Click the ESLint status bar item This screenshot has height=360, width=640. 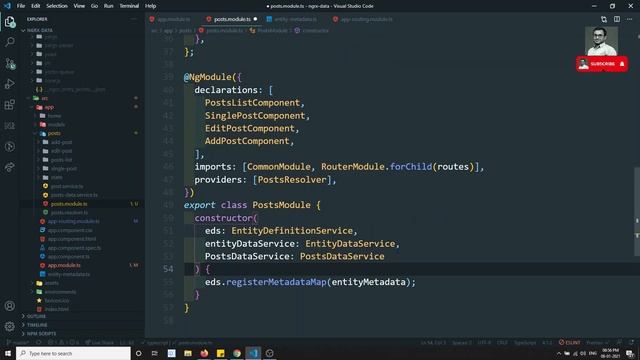[570, 342]
